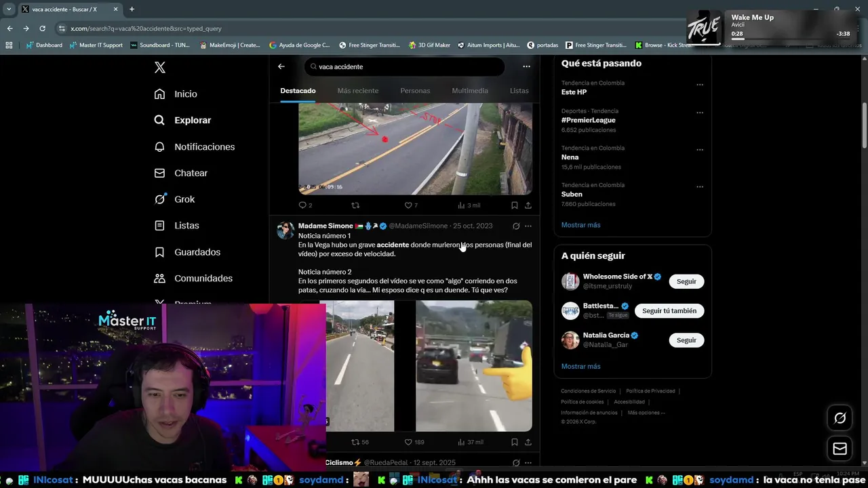This screenshot has width=868, height=488.
Task: Switch to the Personas tab
Action: pyautogui.click(x=415, y=91)
